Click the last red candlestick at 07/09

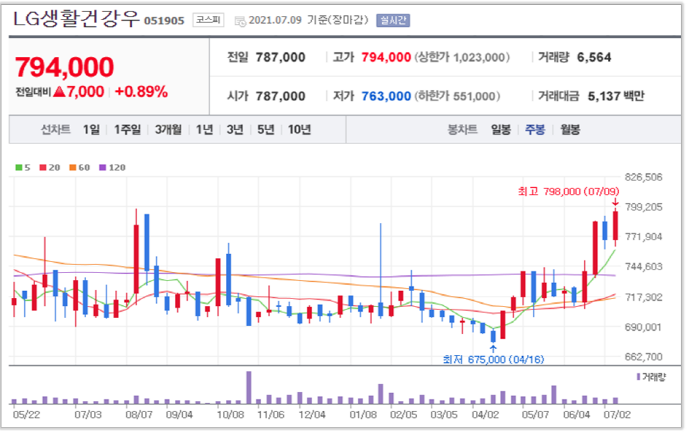(x=615, y=226)
